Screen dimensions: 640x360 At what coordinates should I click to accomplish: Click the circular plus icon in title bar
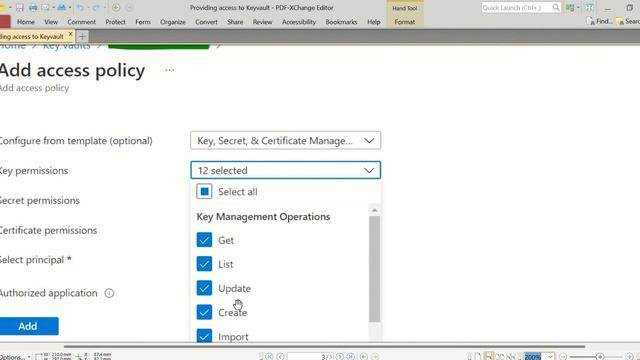tap(116, 7)
